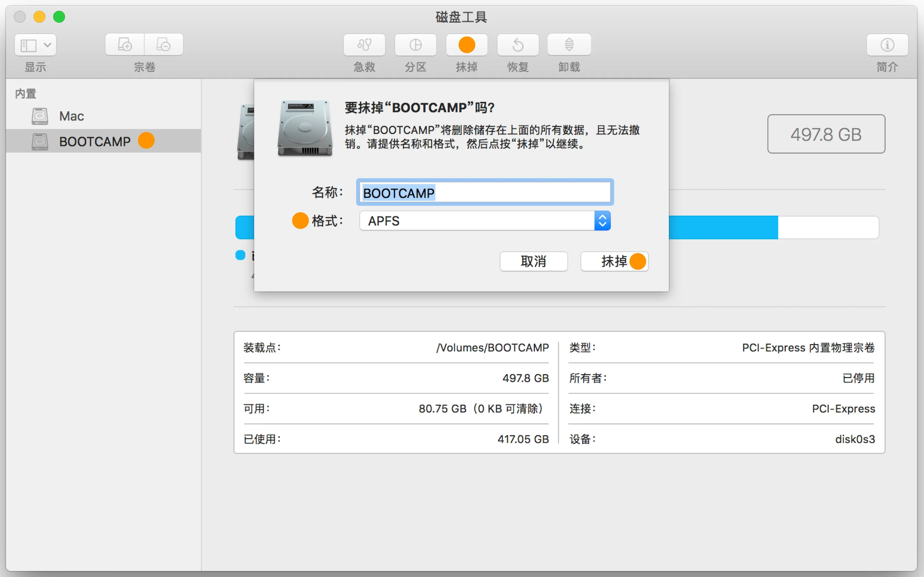Click the add volume (+) icon
The width and height of the screenshot is (924, 577).
[125, 44]
